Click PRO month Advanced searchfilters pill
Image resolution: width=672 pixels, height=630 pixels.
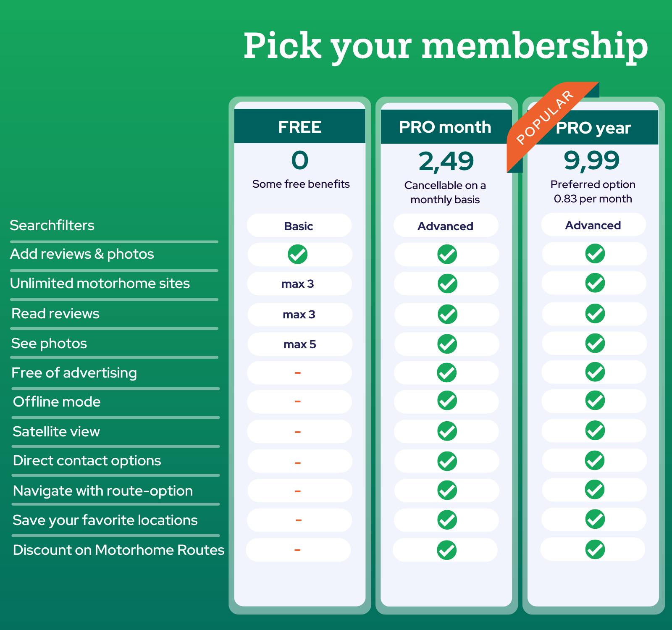point(446,226)
